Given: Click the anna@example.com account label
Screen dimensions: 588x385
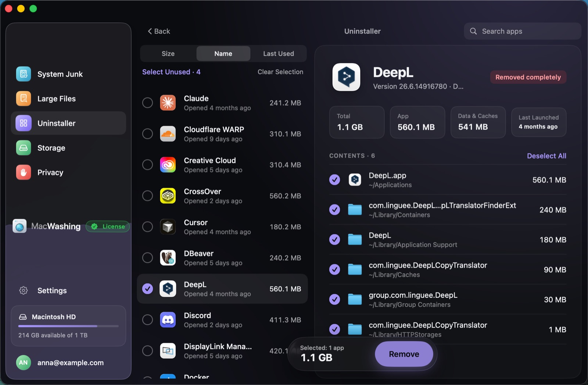Looking at the screenshot, I should coord(71,363).
